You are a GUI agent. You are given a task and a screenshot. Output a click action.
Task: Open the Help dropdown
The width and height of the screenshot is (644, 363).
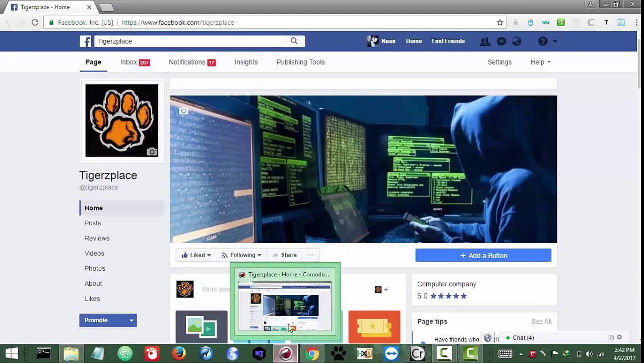(x=540, y=62)
